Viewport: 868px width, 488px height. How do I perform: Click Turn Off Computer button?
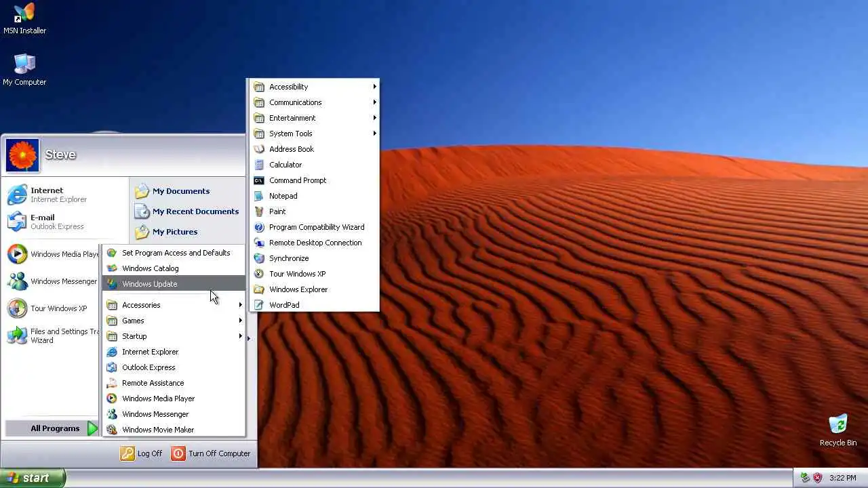coord(210,453)
